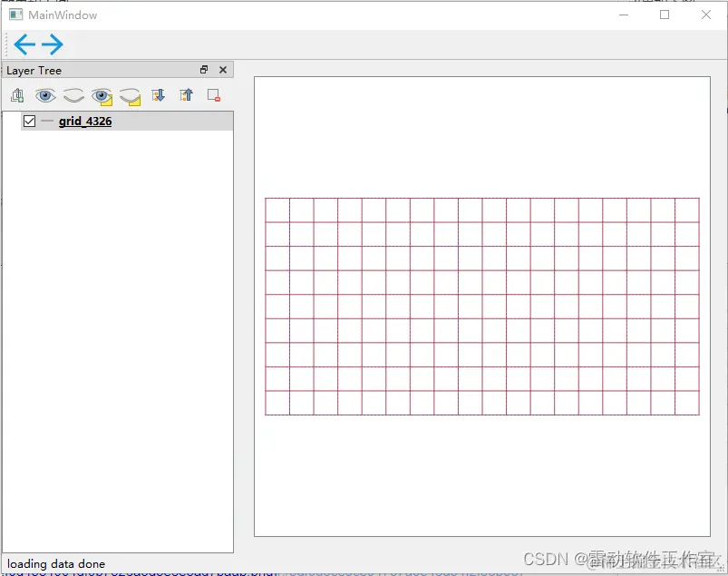Show selected layers with eye and yellow note icon
Viewport: 728px width, 576px height.
[x=102, y=96]
